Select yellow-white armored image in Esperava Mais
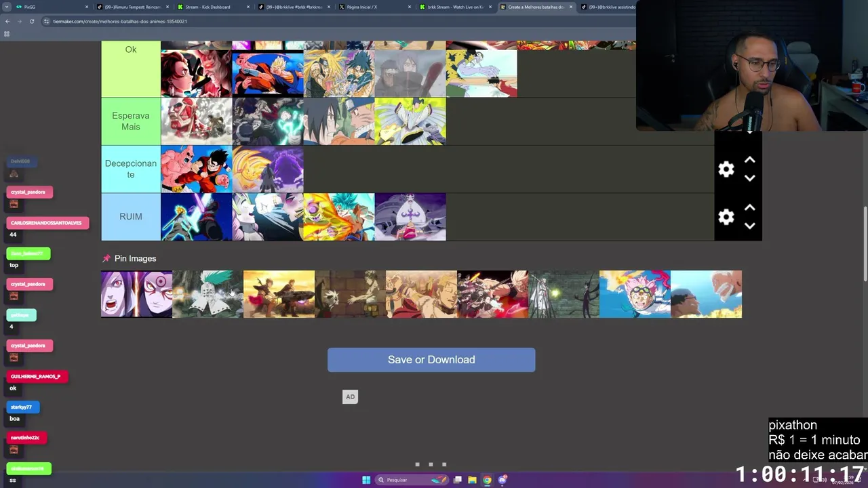 [410, 121]
